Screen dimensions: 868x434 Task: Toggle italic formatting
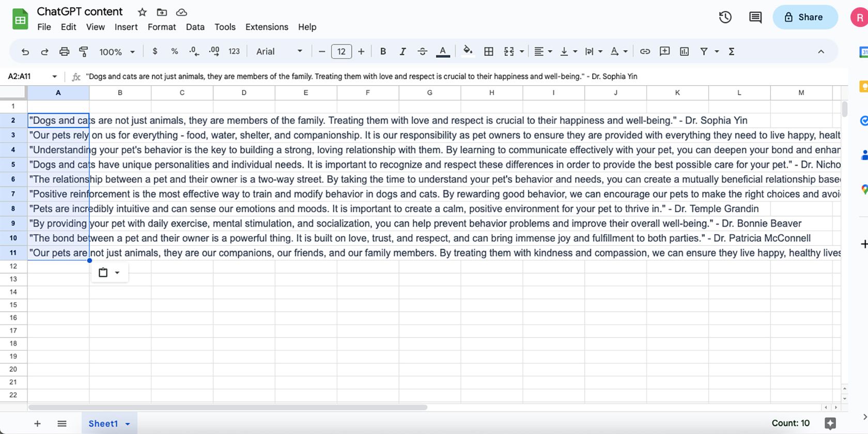(402, 51)
